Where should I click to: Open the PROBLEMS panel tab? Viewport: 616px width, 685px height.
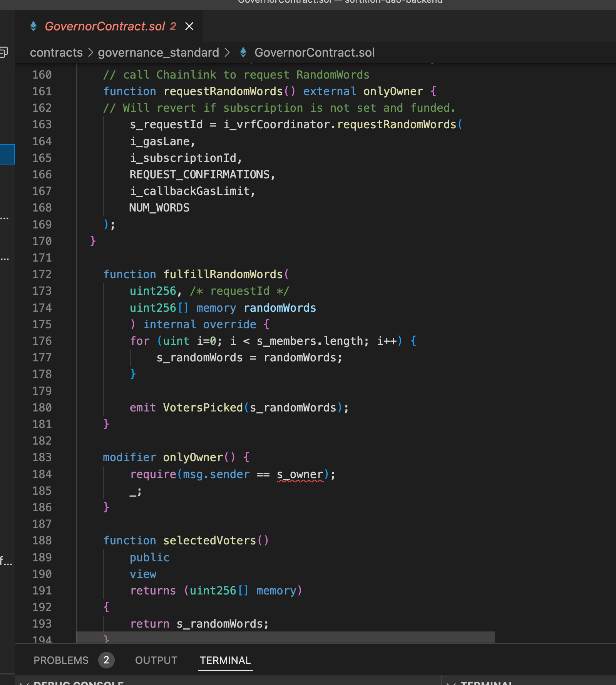pos(61,660)
